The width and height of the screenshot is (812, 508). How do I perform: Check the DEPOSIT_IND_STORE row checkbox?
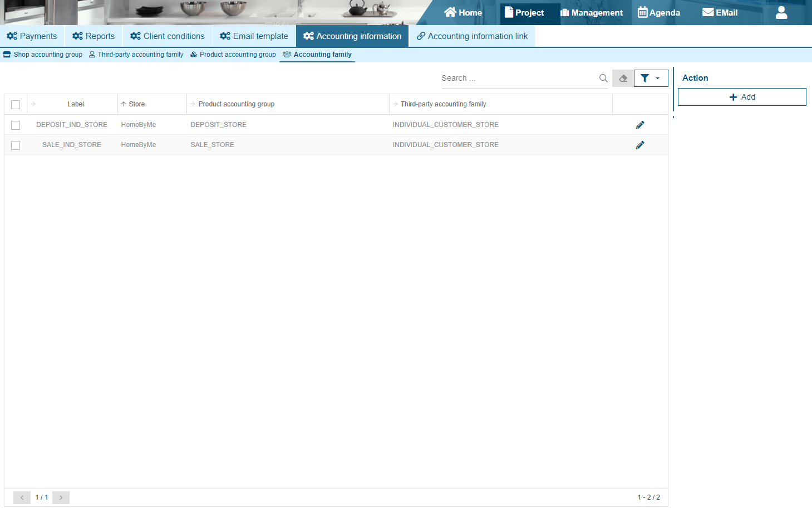[x=16, y=125]
